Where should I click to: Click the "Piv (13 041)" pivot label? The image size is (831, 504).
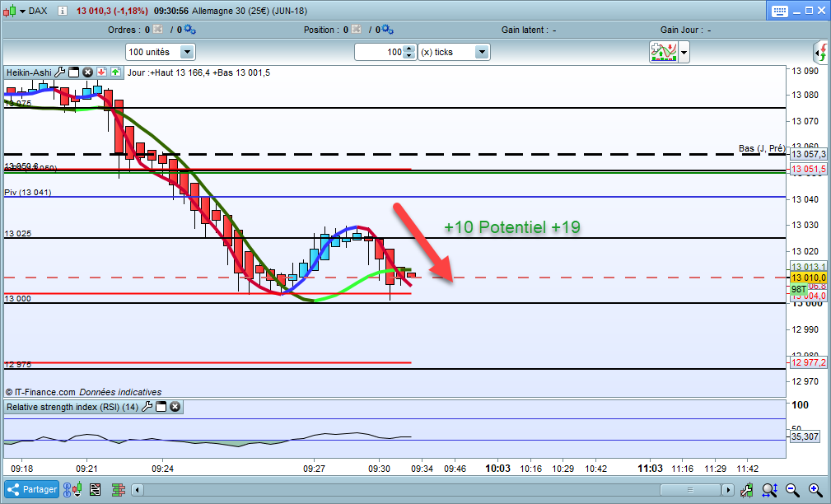(x=27, y=192)
